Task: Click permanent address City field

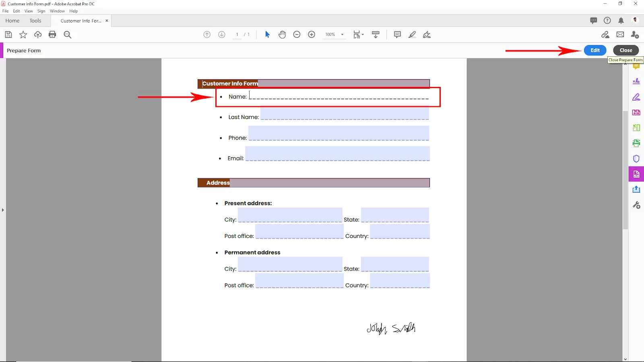Action: click(290, 264)
